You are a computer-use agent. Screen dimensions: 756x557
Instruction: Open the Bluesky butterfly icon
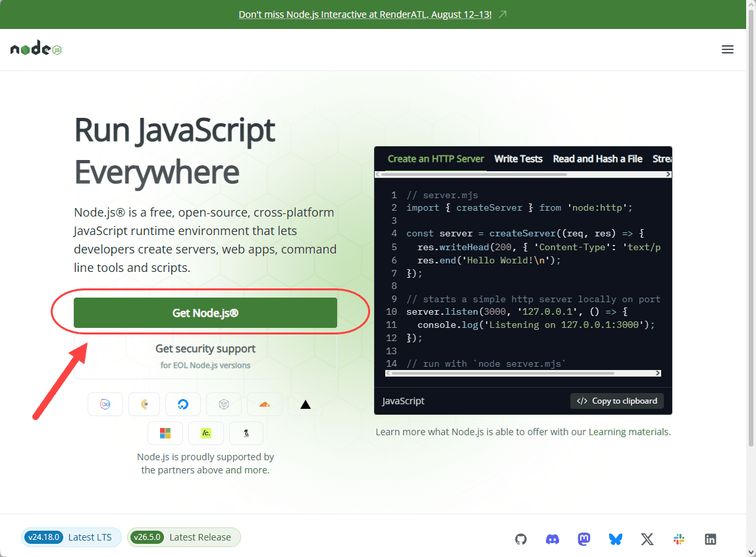click(x=615, y=539)
